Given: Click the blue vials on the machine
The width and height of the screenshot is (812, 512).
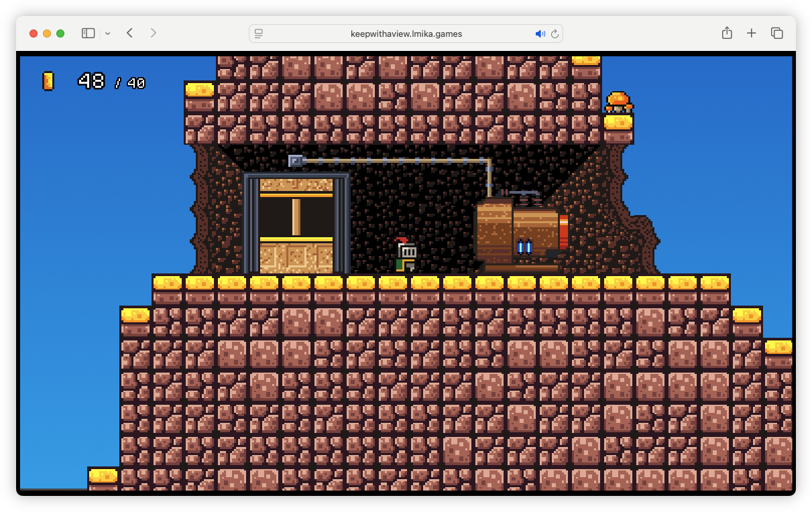Looking at the screenshot, I should point(524,247).
